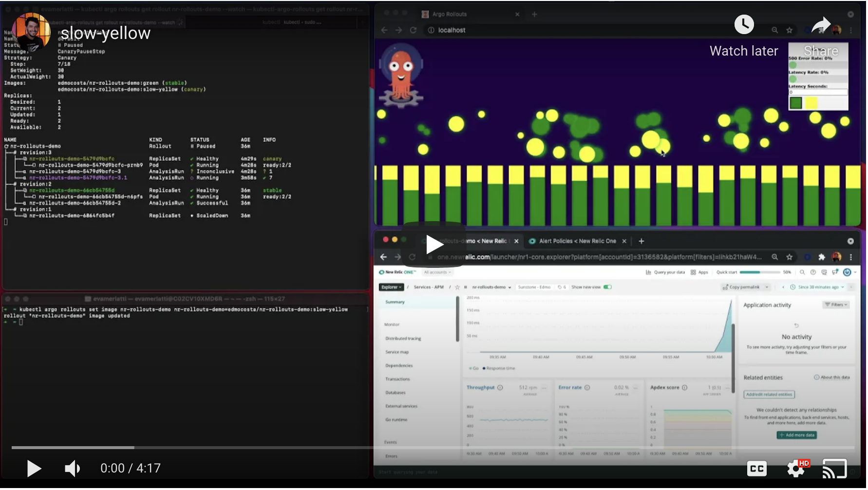Open the channel avatar photo
Screen dimensions: 868x490
click(x=30, y=32)
